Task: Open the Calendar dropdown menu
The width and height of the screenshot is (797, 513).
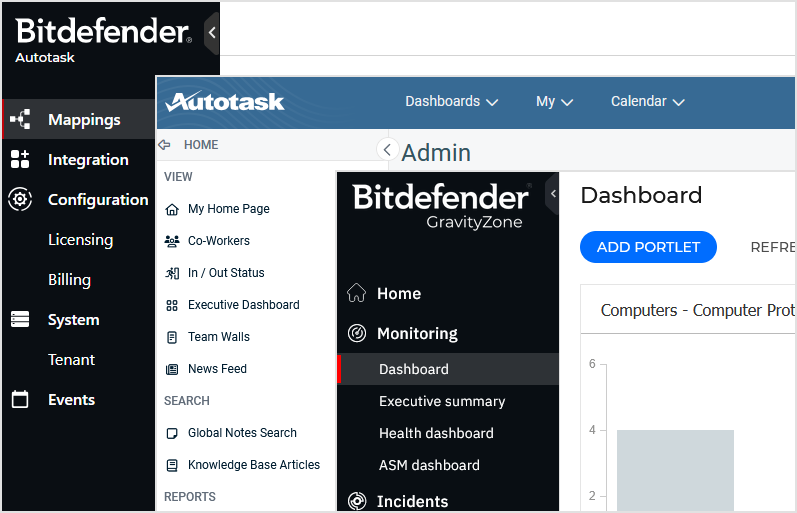Action: click(x=648, y=102)
